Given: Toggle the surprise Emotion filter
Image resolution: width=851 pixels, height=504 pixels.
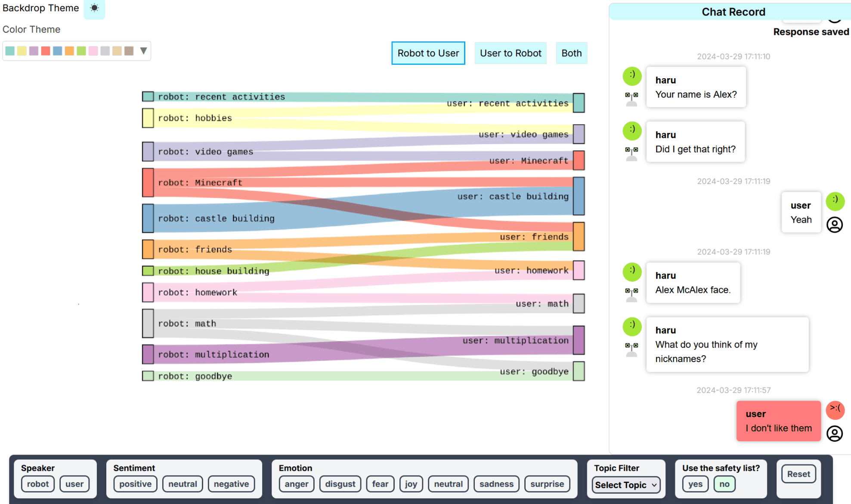Looking at the screenshot, I should pyautogui.click(x=547, y=484).
